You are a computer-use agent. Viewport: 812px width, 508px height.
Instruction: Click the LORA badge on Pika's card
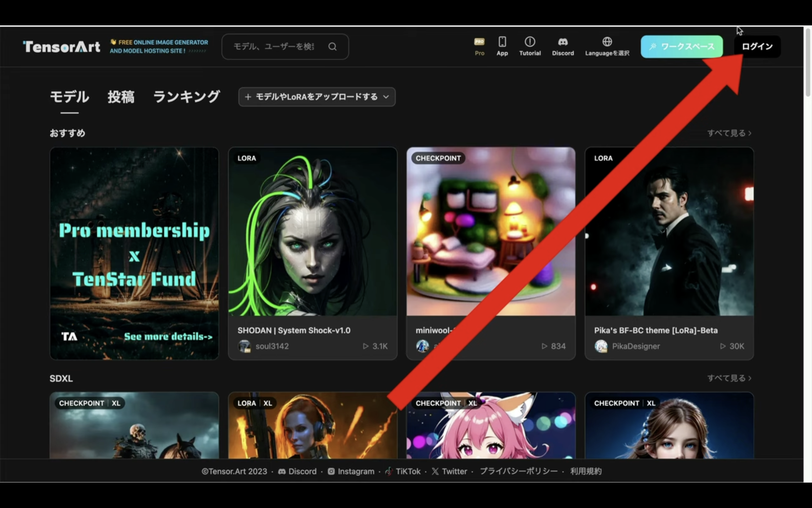tap(603, 158)
